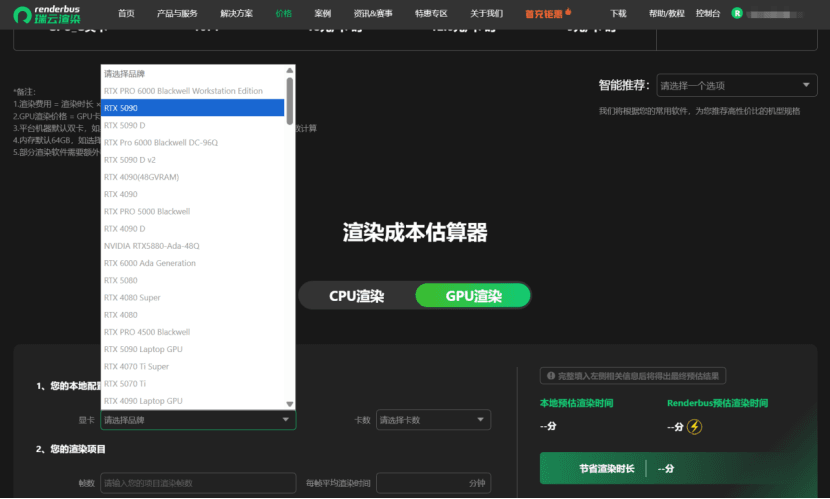
Task: Choose RTX 5080 from list
Action: tap(193, 280)
